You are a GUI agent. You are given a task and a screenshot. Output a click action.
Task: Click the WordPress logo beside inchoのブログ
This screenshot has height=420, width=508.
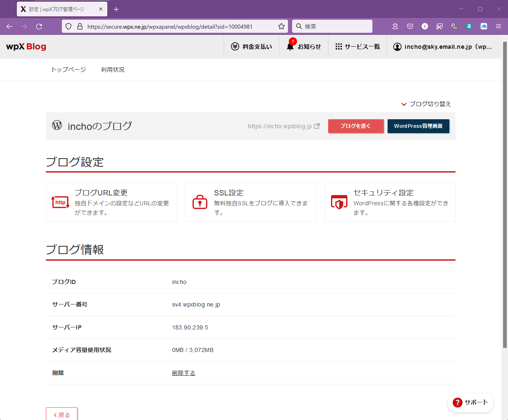[x=57, y=125]
